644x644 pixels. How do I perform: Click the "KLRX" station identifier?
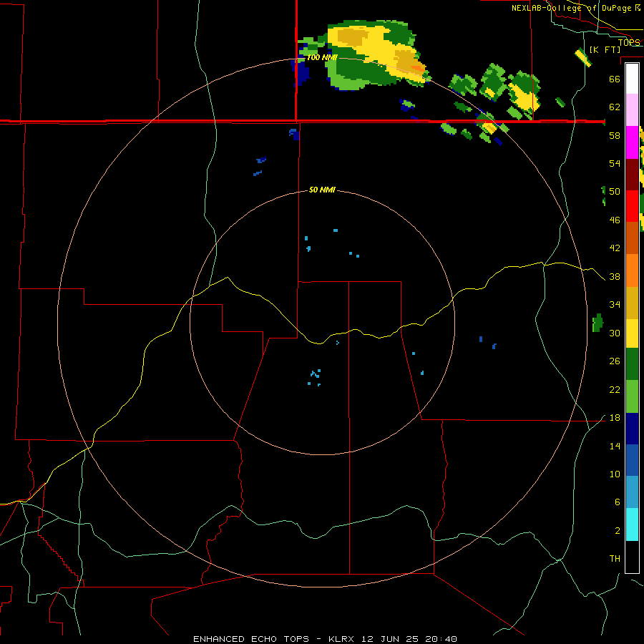341,639
